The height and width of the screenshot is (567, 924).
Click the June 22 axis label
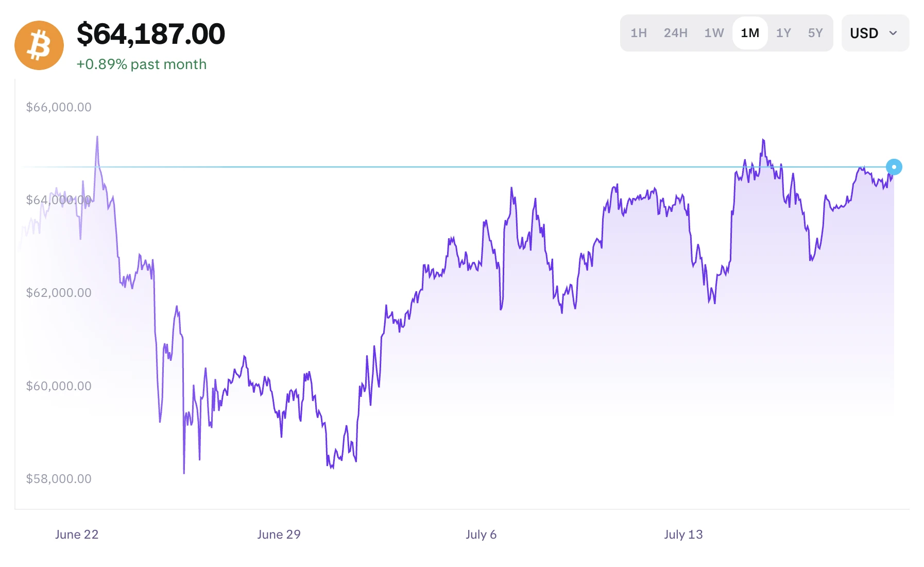click(77, 535)
